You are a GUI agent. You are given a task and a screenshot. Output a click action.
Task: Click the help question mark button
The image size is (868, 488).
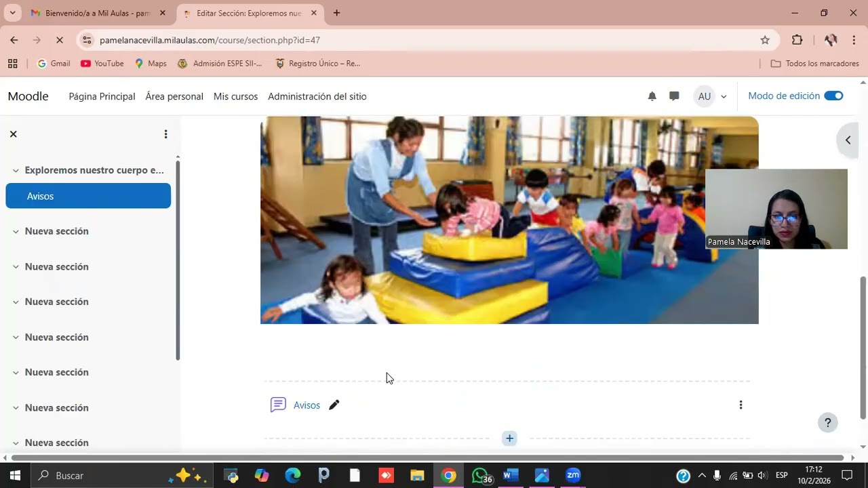click(x=827, y=423)
